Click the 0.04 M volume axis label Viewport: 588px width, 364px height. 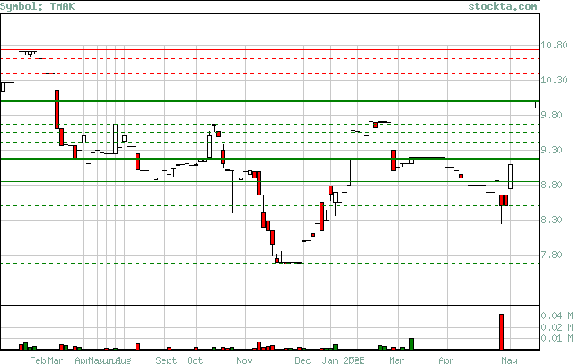(x=557, y=316)
